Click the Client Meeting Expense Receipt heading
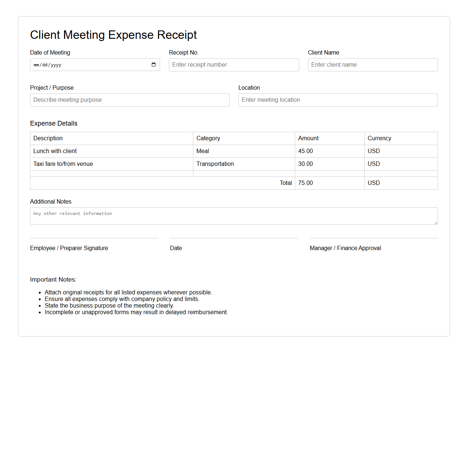This screenshot has width=468, height=476. [x=114, y=35]
